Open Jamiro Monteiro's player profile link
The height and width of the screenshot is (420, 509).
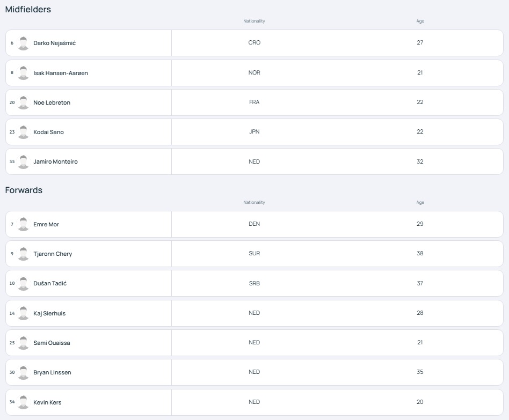(55, 161)
